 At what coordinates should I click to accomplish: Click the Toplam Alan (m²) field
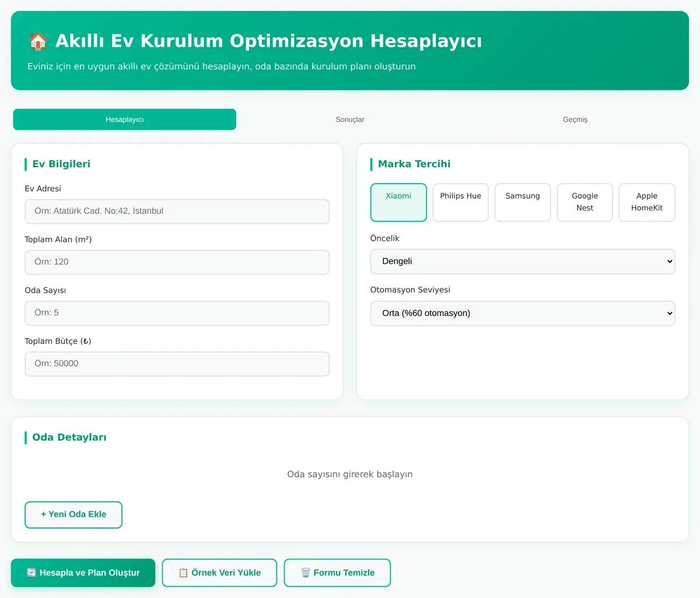[177, 262]
